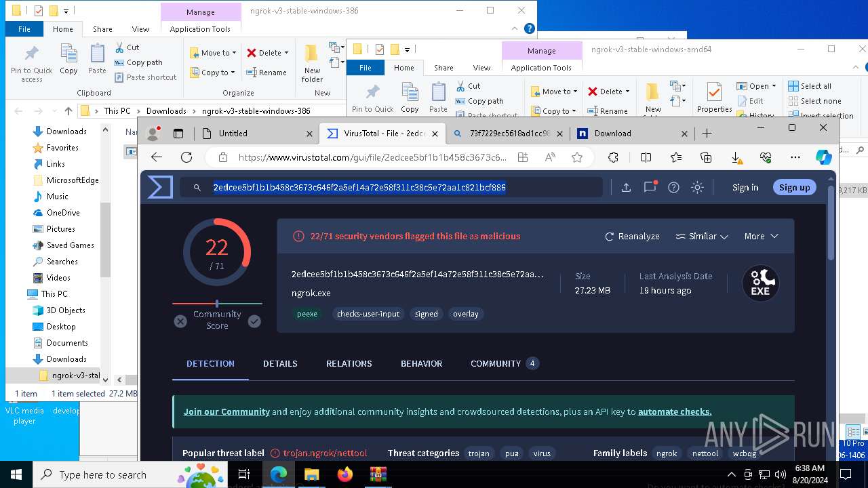Click the automate checks link
The image size is (868, 488).
coord(675,412)
